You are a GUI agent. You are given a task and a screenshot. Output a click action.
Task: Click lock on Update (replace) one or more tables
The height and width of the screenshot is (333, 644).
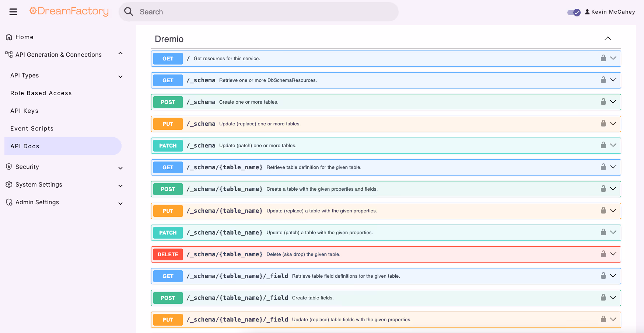(603, 123)
